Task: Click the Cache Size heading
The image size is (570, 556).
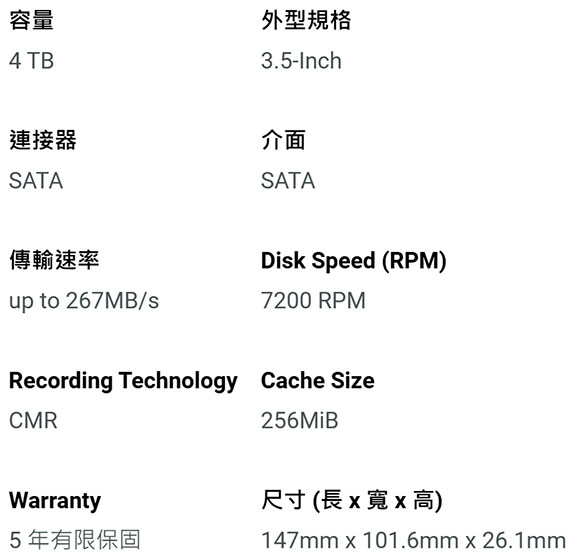Action: point(318,381)
